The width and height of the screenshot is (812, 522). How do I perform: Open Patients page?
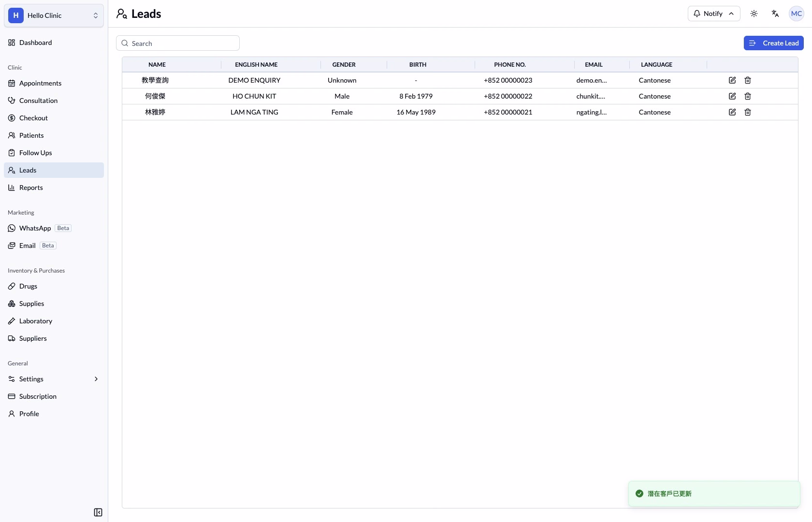point(54,135)
